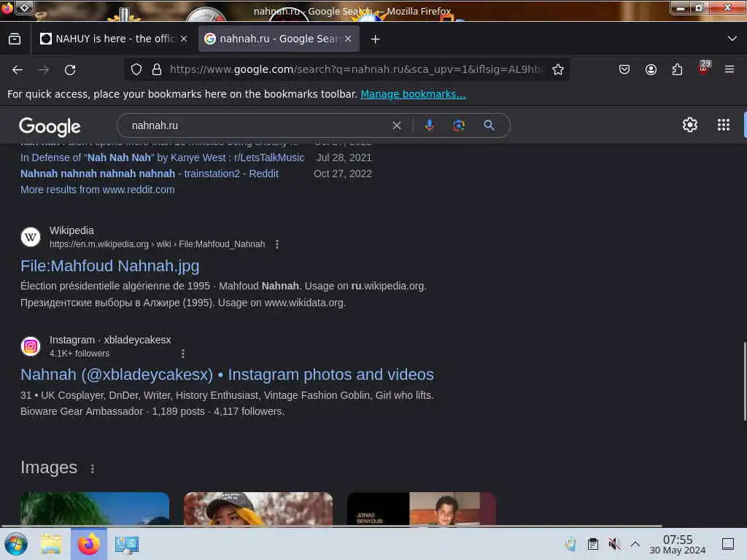Image resolution: width=747 pixels, height=560 pixels.
Task: Open options for the Wikipedia result
Action: 276,244
